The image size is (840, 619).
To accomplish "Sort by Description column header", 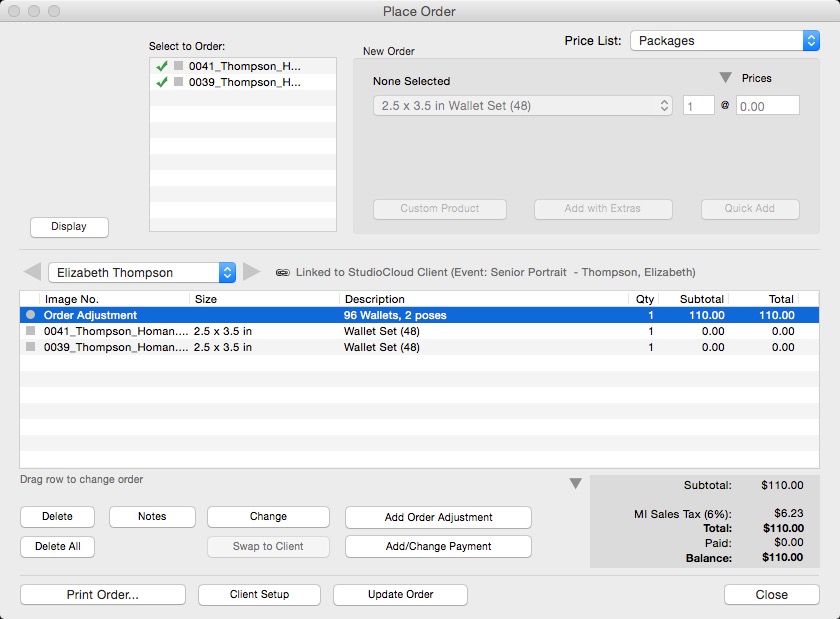I will pos(375,299).
